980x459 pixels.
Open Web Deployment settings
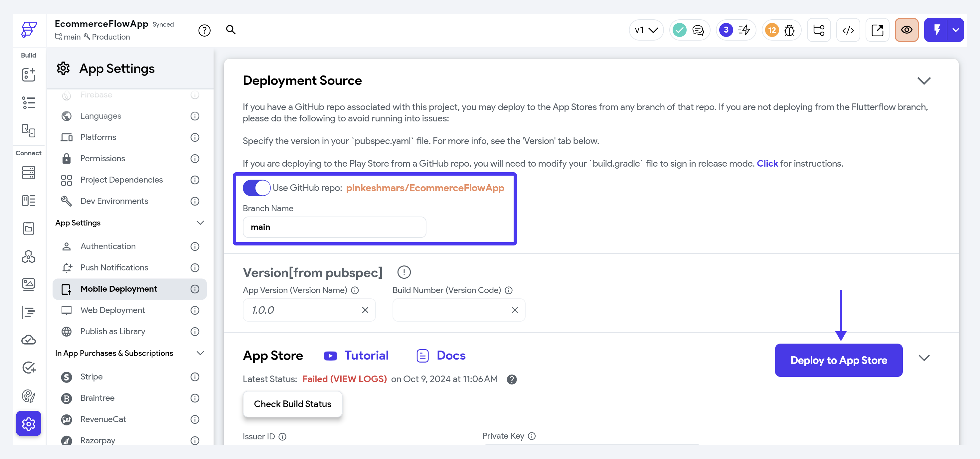129,310
